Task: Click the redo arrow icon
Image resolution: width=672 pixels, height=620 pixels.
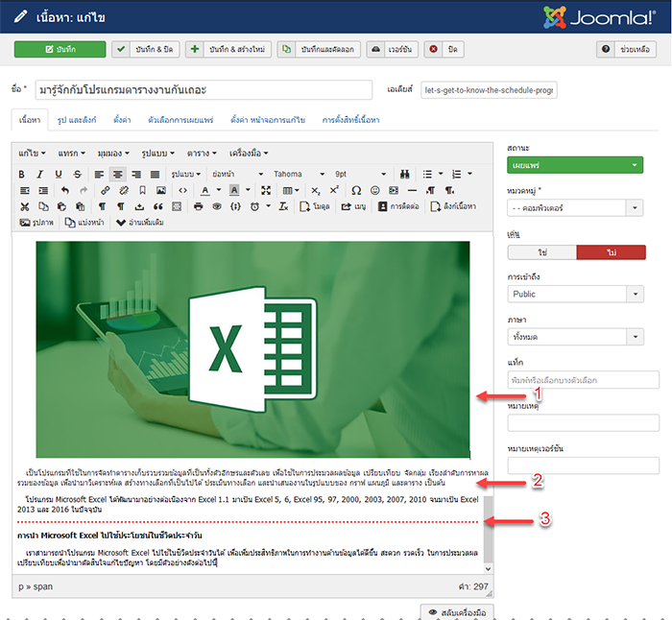Action: coord(84,190)
